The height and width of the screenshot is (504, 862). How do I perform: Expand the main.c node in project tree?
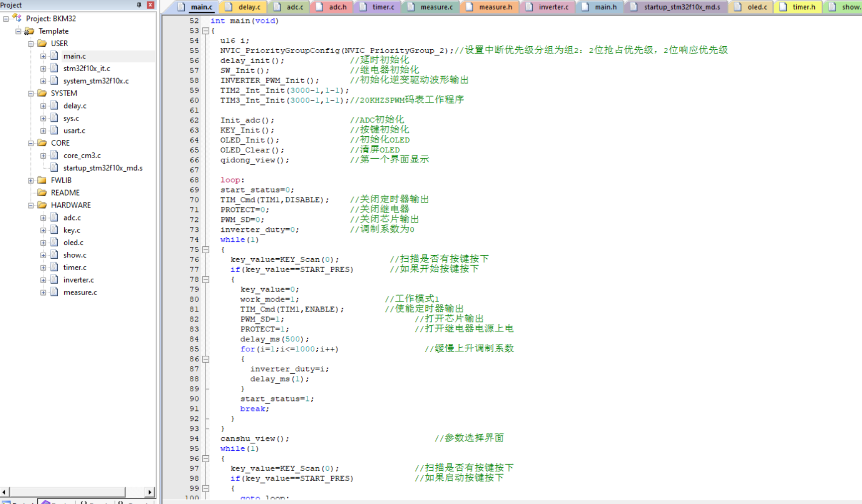43,56
